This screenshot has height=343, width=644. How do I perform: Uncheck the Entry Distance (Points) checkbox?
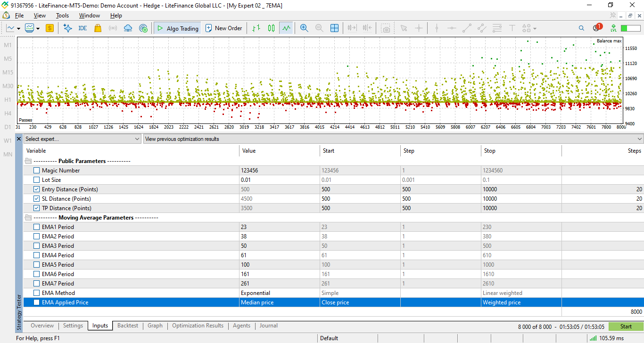coord(37,189)
